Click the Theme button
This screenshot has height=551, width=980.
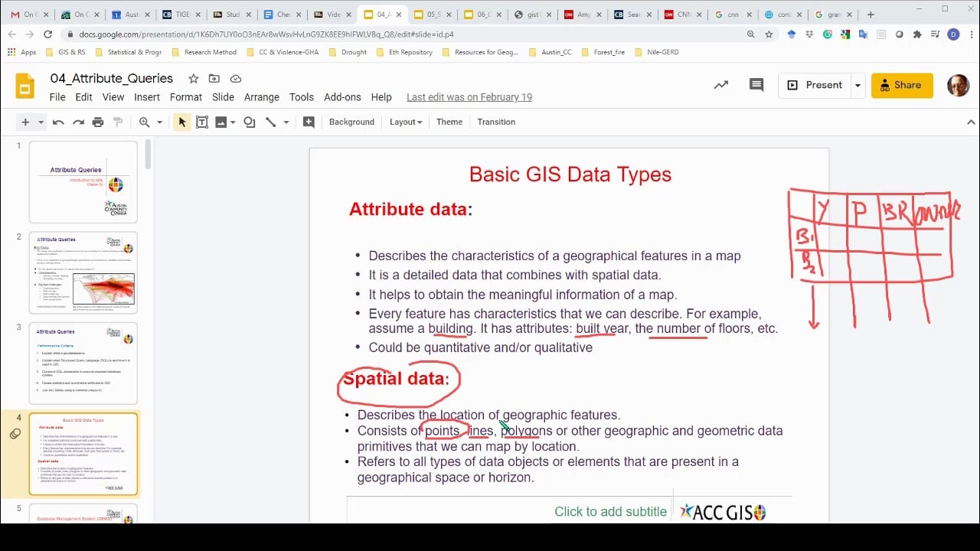click(449, 122)
